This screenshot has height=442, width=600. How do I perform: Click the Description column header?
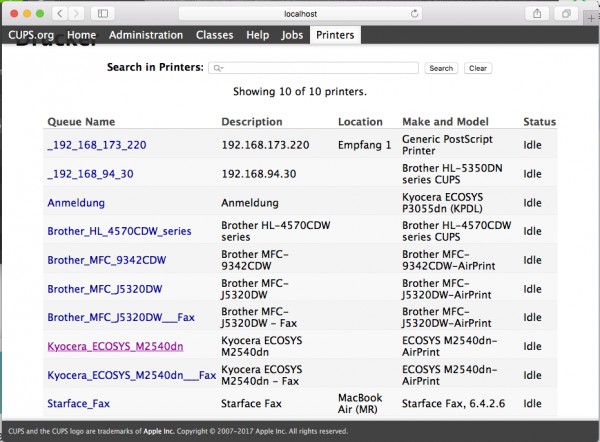click(252, 122)
